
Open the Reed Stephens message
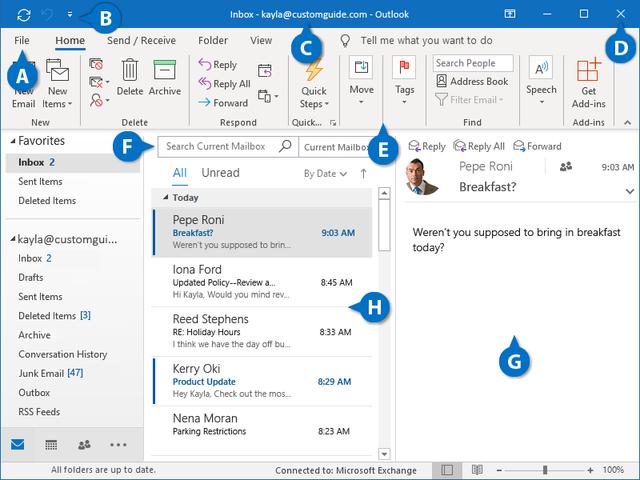point(262,331)
